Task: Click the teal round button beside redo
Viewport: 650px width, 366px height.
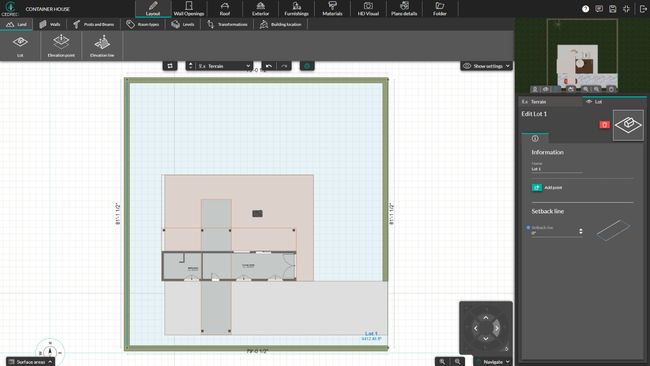Action: tap(307, 66)
